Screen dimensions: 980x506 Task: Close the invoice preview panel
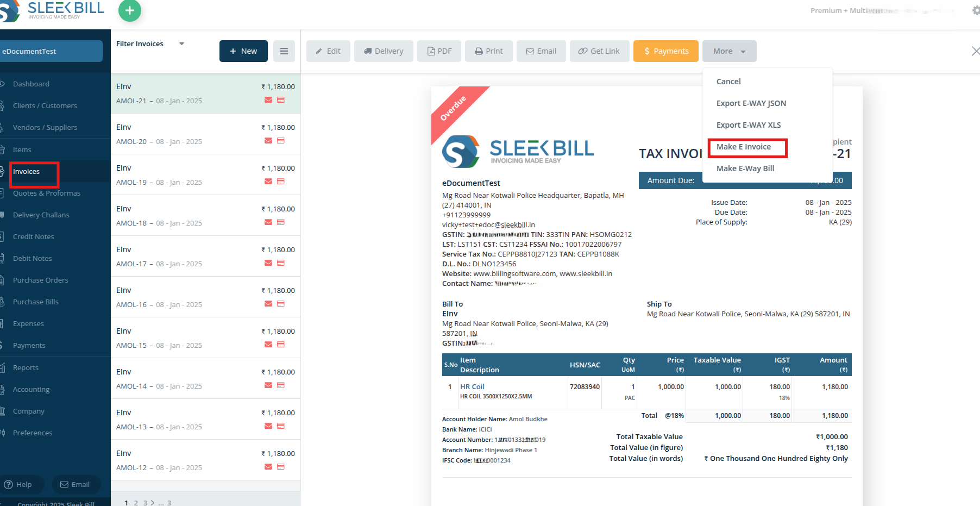976,51
